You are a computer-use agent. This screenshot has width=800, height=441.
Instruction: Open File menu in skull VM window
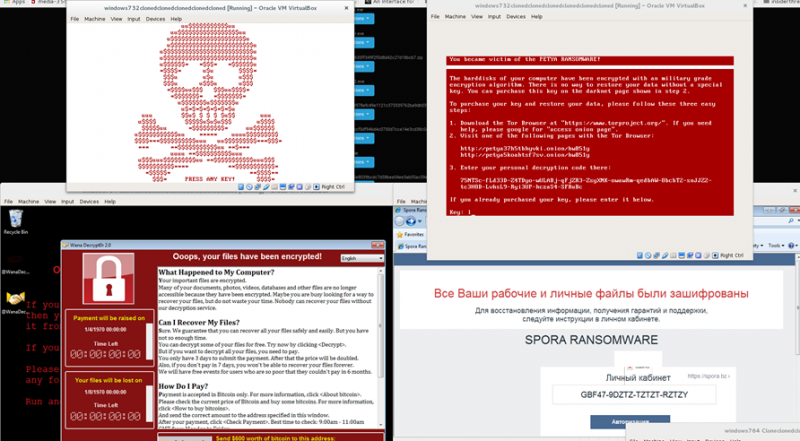[x=74, y=19]
